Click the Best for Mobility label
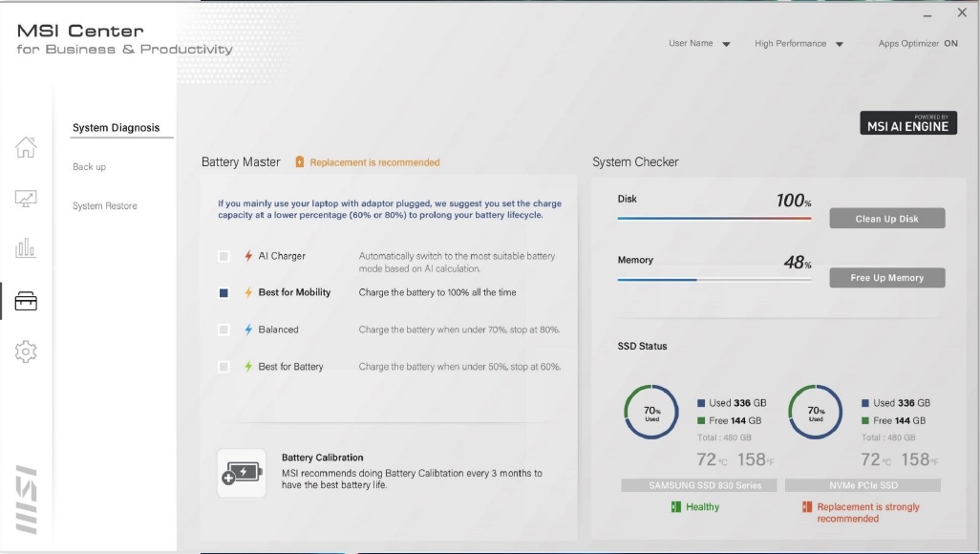Viewport: 980px width, 554px height. tap(294, 292)
